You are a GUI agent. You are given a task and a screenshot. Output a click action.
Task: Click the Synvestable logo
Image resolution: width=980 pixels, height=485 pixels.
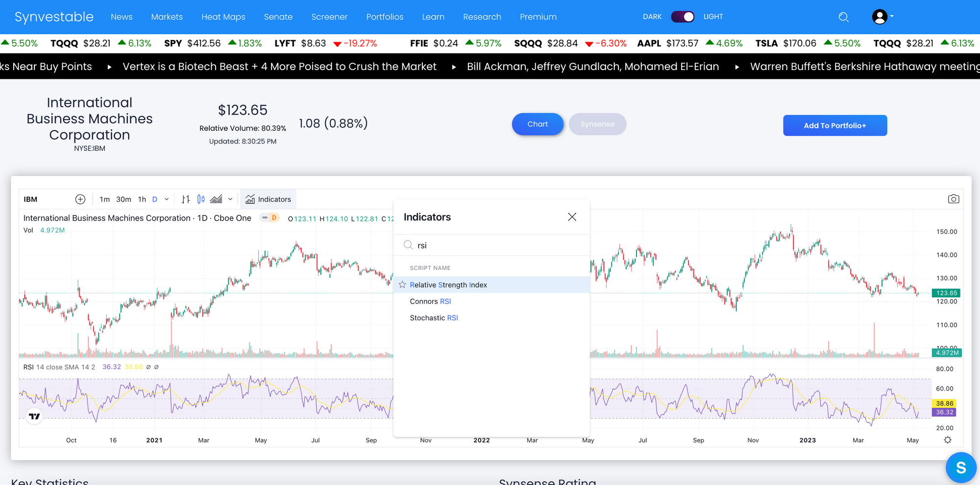pos(54,17)
